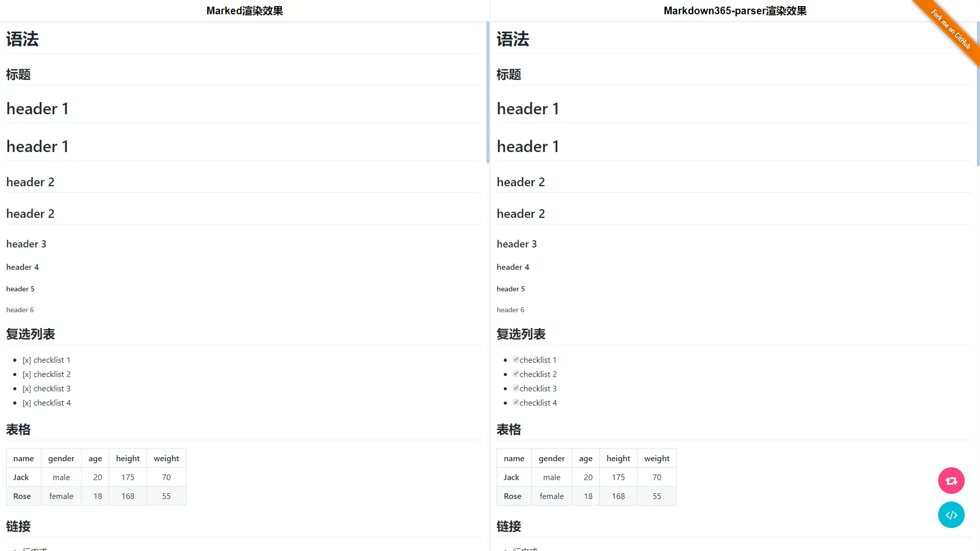
Task: Toggle the checkbox for checklist 3
Action: click(x=516, y=387)
